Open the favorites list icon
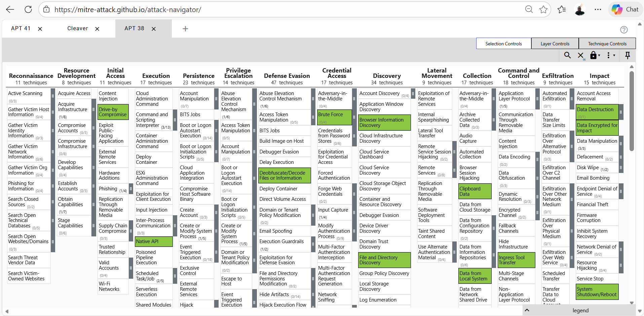Image resolution: width=644 pixels, height=316 pixels. tap(562, 9)
